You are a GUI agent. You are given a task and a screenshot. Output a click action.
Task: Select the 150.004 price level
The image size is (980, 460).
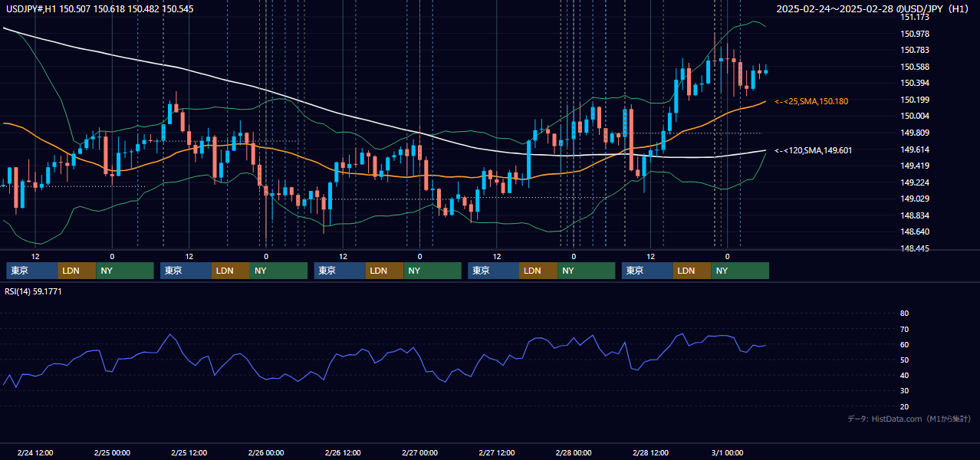point(915,116)
